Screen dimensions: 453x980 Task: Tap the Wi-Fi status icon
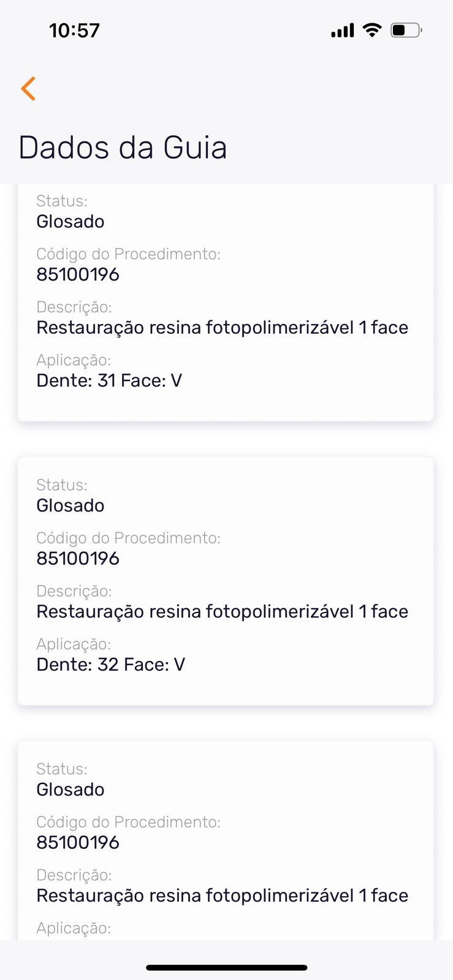tap(371, 30)
